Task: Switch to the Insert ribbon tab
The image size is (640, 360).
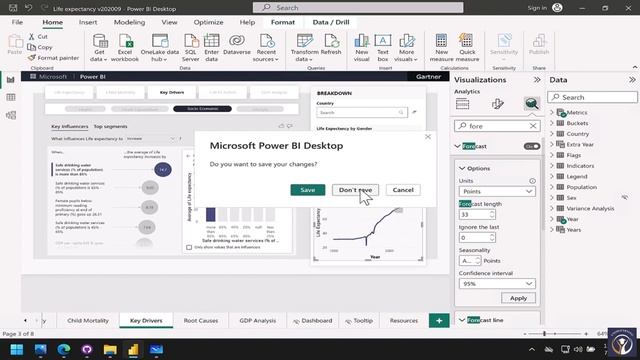Action: 88,22
